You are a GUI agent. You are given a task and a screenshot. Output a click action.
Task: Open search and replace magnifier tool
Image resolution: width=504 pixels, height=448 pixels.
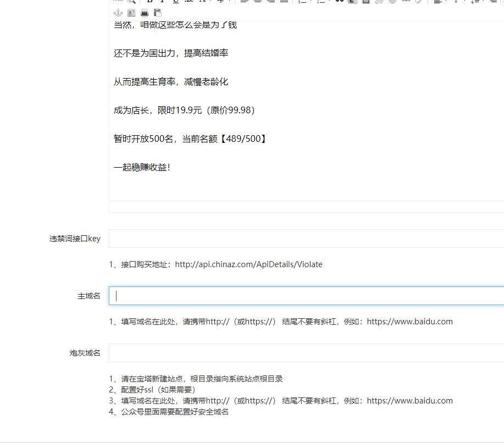point(131,2)
